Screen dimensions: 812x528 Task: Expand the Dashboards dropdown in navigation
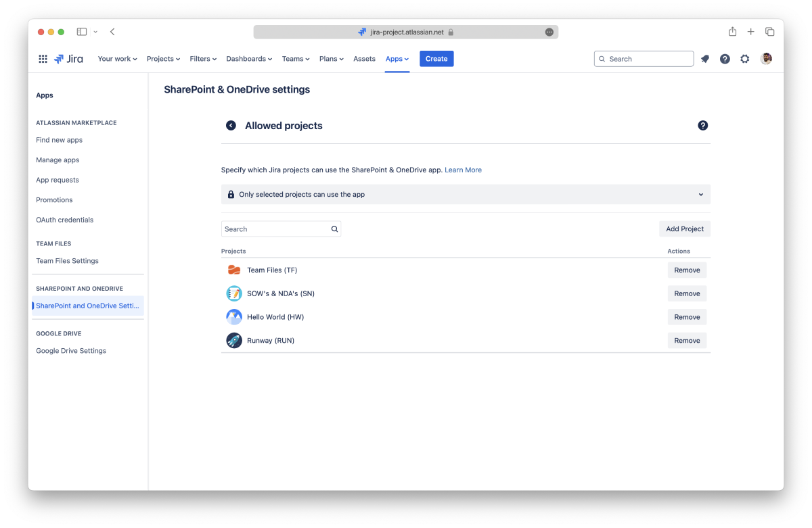point(249,59)
